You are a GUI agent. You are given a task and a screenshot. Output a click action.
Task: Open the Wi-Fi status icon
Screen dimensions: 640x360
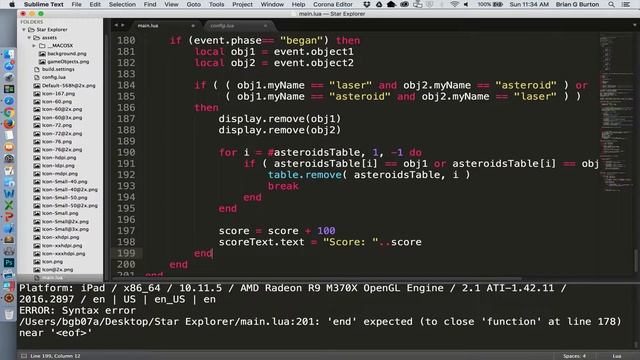[x=454, y=4]
